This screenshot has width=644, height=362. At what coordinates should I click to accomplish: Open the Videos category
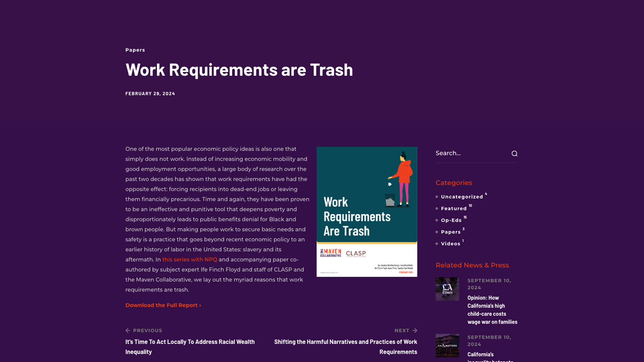coord(450,243)
